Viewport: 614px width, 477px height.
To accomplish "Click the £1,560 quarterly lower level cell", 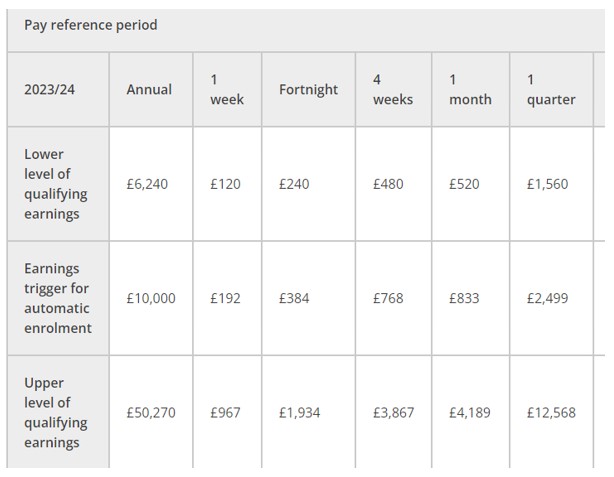I will [547, 184].
